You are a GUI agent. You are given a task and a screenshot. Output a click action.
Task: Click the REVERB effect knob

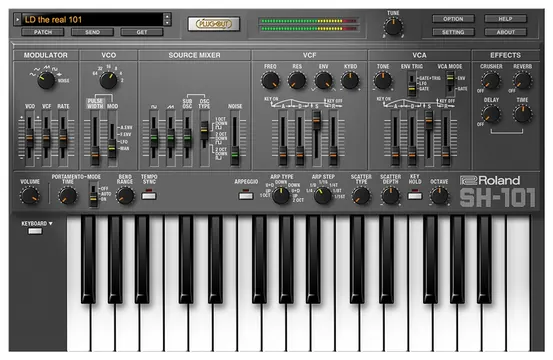[x=522, y=80]
